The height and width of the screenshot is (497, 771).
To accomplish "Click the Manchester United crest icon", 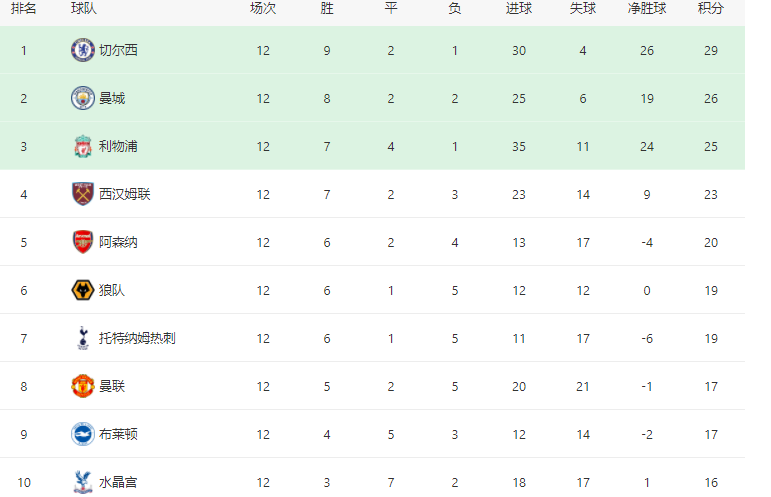I will click(83, 386).
